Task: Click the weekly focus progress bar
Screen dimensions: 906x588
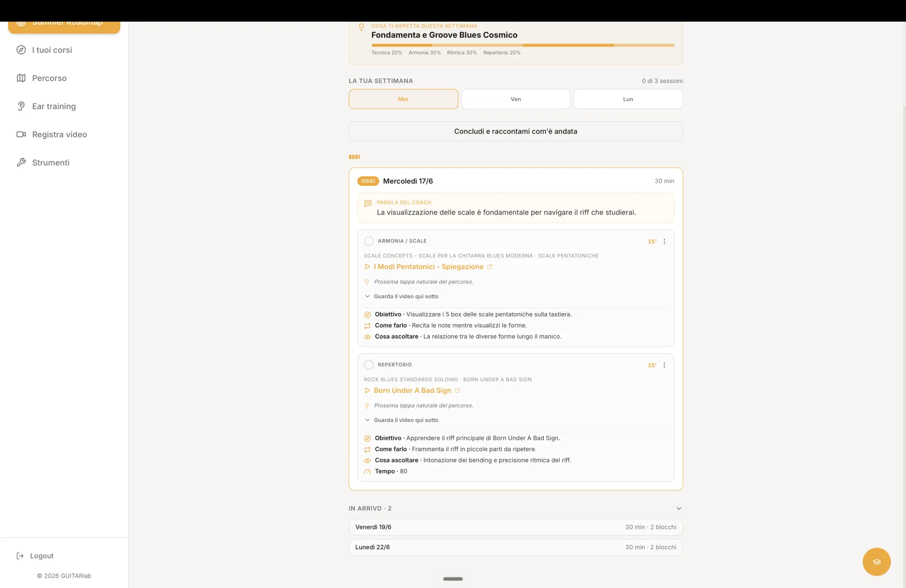Action: click(522, 45)
